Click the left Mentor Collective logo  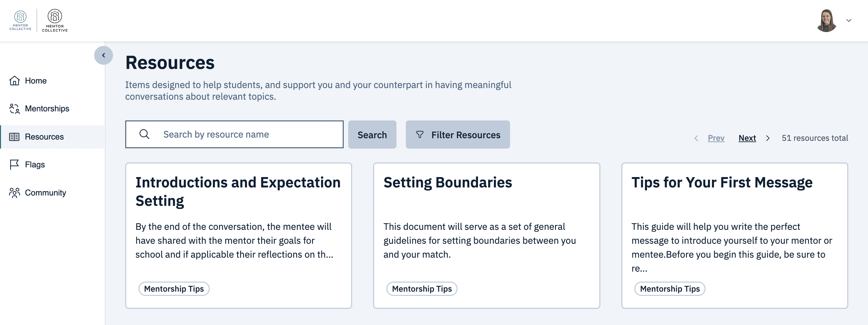20,20
